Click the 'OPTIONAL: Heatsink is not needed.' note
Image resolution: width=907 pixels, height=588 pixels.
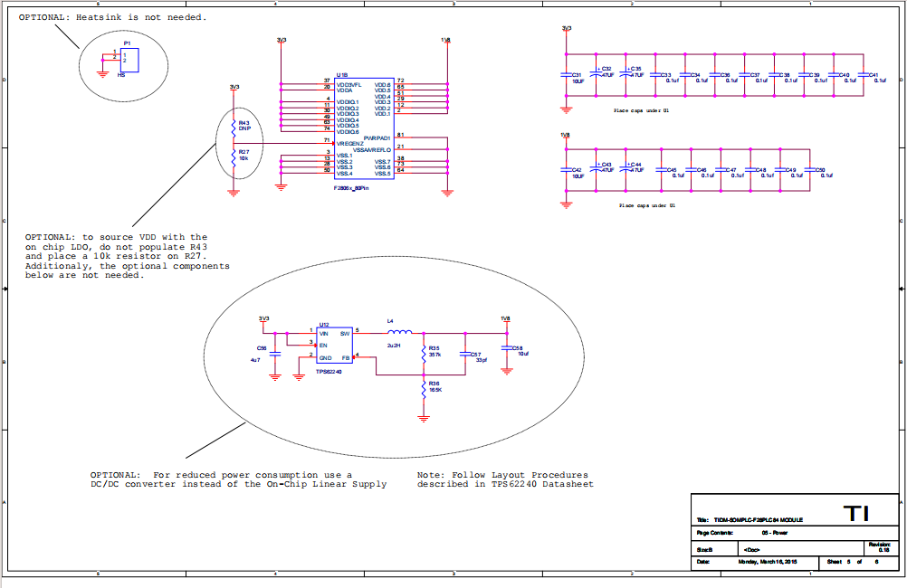coord(113,17)
